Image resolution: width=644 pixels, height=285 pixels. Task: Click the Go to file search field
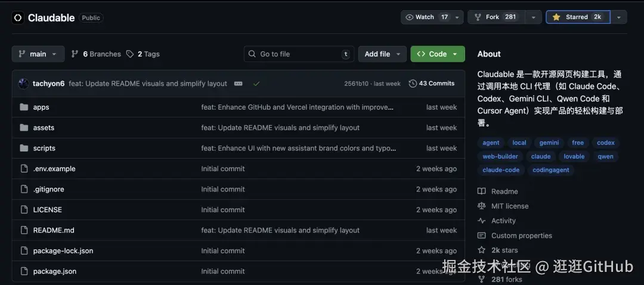[299, 54]
